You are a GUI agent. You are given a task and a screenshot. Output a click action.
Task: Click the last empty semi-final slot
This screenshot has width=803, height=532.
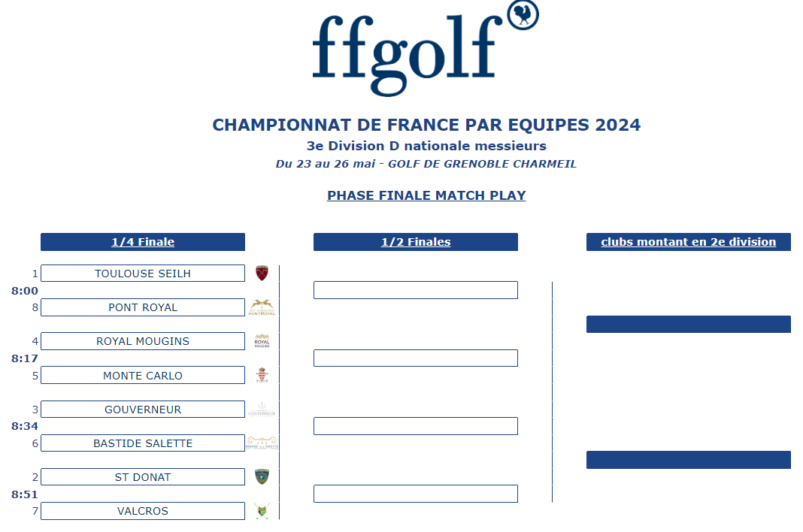[416, 494]
